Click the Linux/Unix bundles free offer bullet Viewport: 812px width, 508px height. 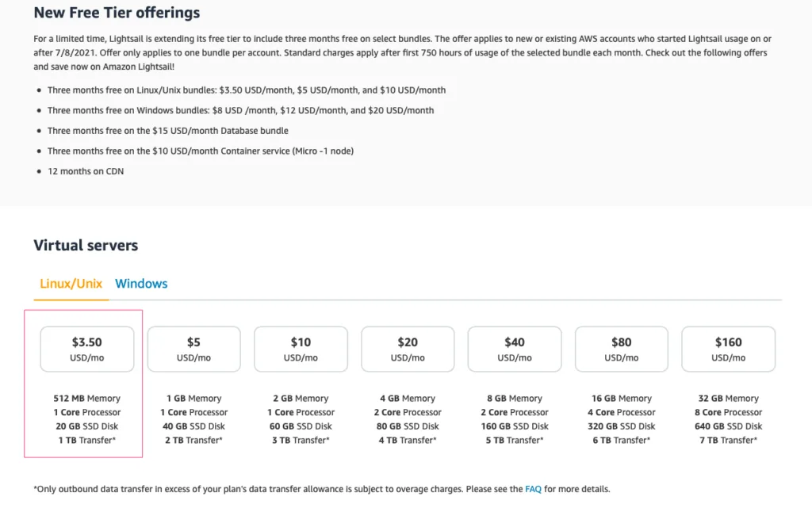tap(246, 90)
